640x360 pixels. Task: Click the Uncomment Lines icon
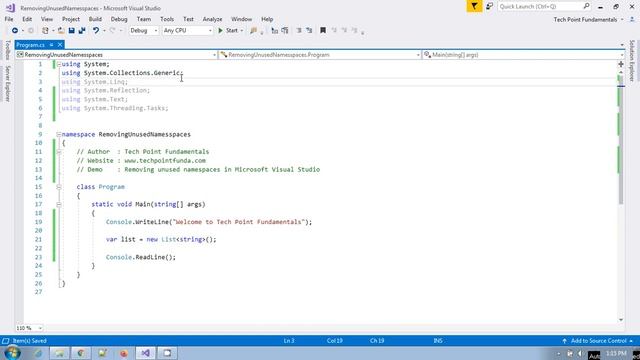click(x=285, y=31)
